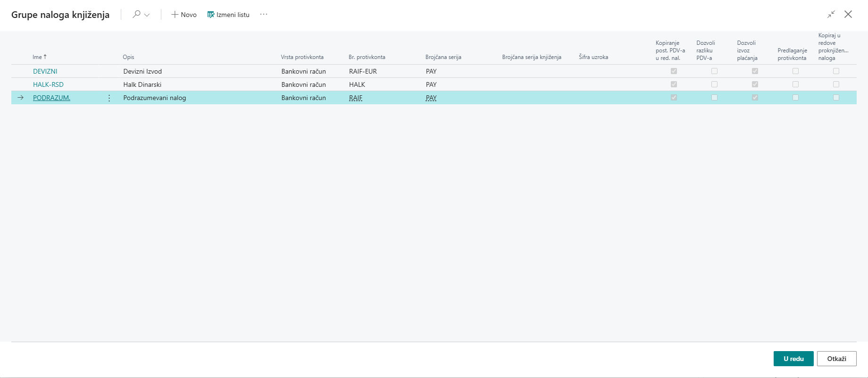868x378 pixels.
Task: Confirm with the U redu button
Action: (793, 359)
